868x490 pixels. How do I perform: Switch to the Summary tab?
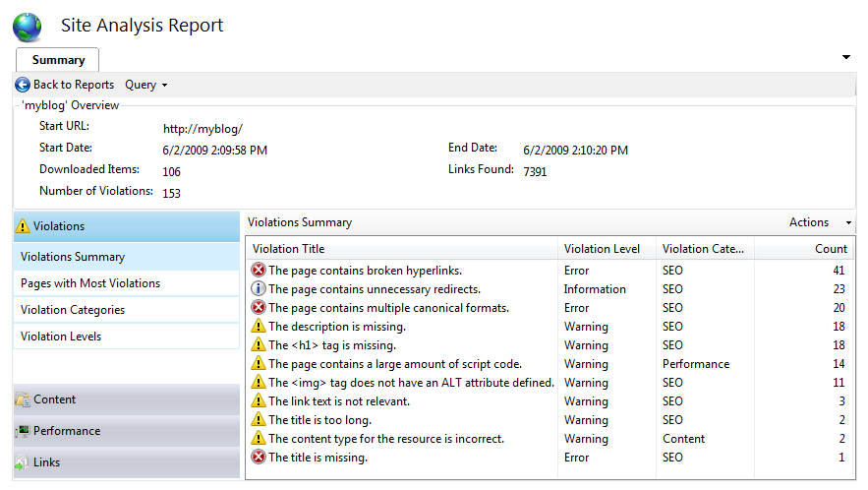[x=58, y=60]
